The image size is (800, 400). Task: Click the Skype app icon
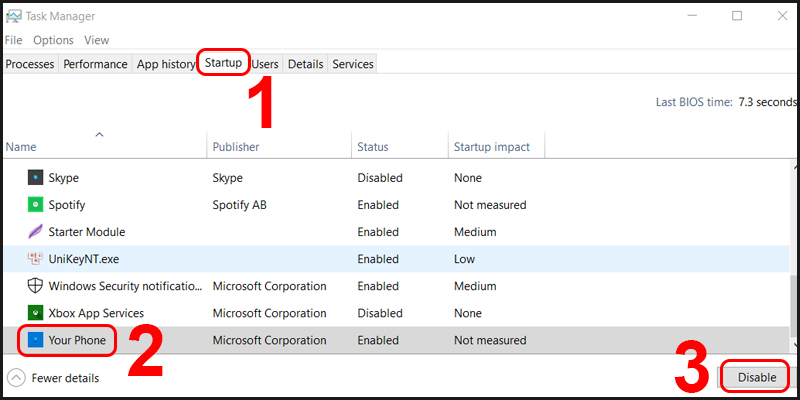(x=35, y=178)
